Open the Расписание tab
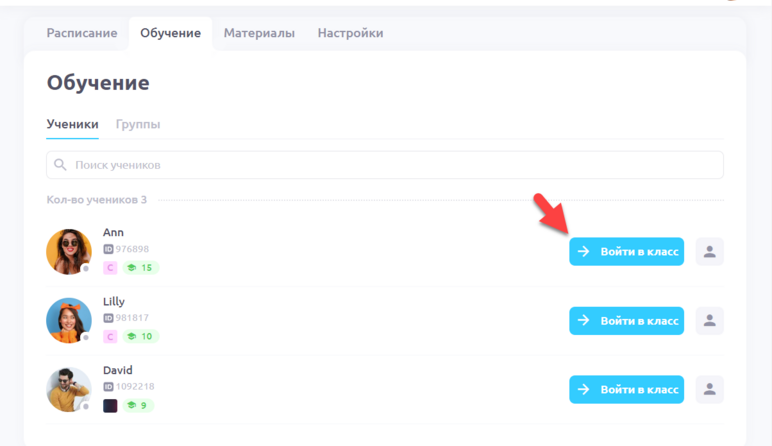This screenshot has height=446, width=772. pyautogui.click(x=82, y=33)
